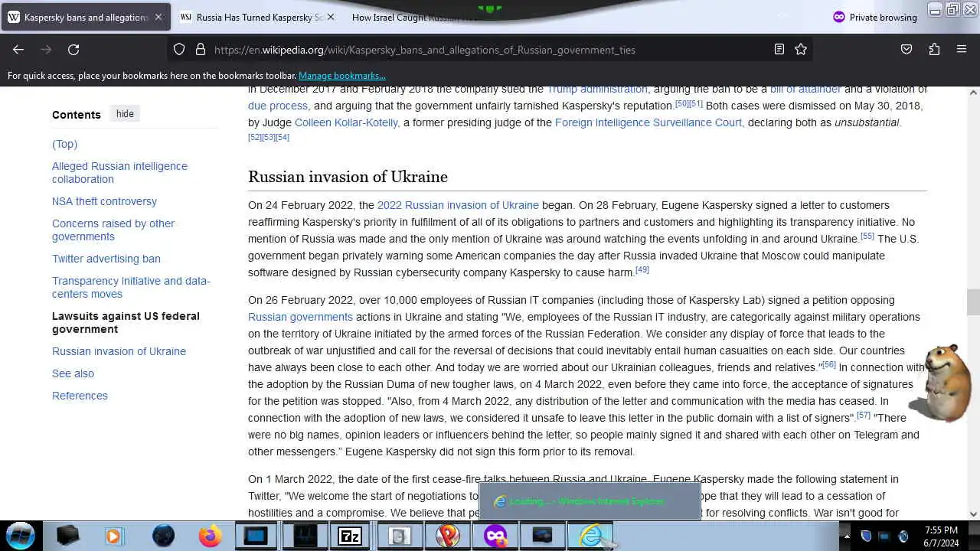The image size is (980, 551).
Task: Open 7-Zip from the taskbar
Action: (350, 536)
